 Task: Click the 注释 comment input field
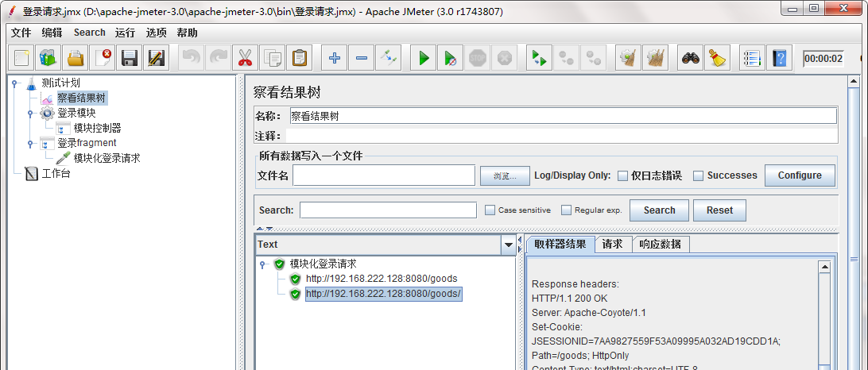pyautogui.click(x=561, y=136)
